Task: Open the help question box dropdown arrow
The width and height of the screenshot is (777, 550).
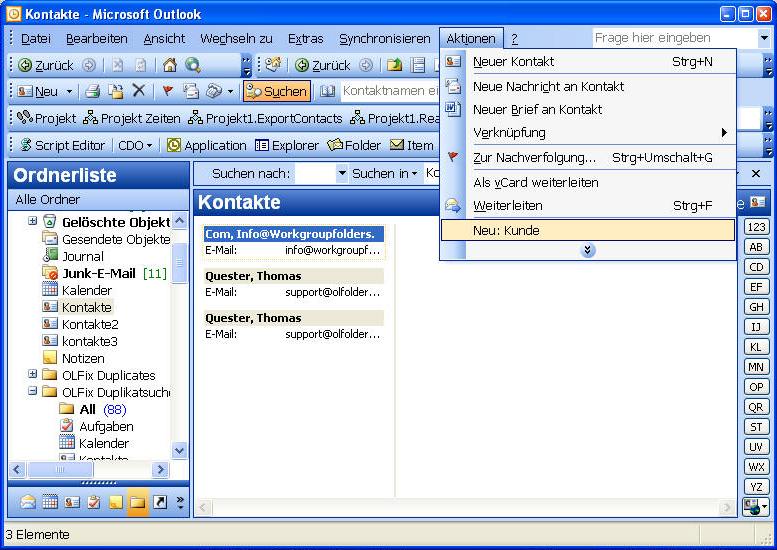Action: (763, 38)
